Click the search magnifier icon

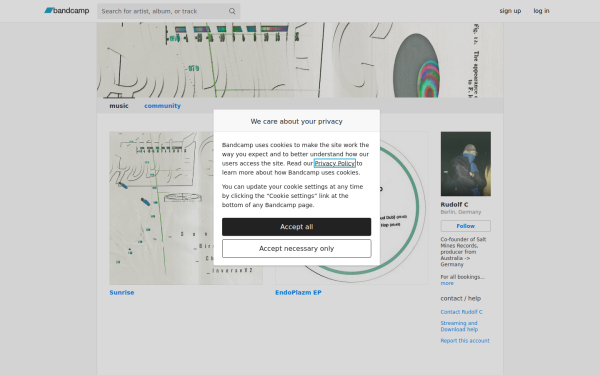coord(232,11)
